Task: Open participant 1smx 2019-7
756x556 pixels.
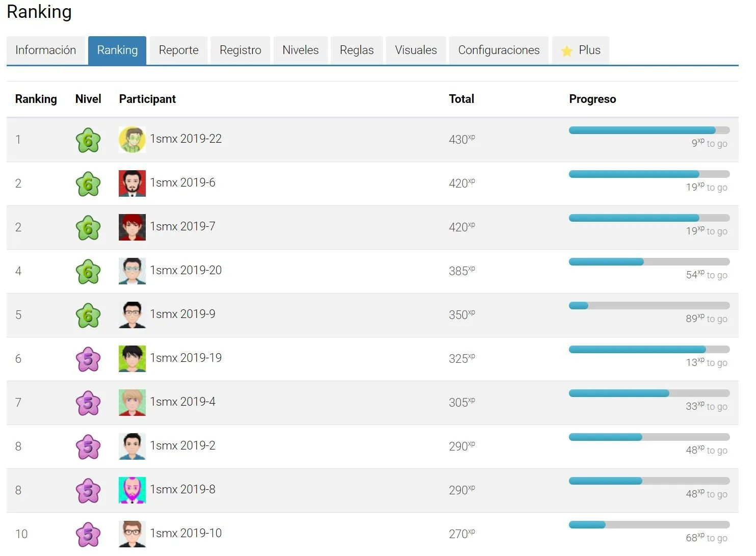Action: coord(183,226)
